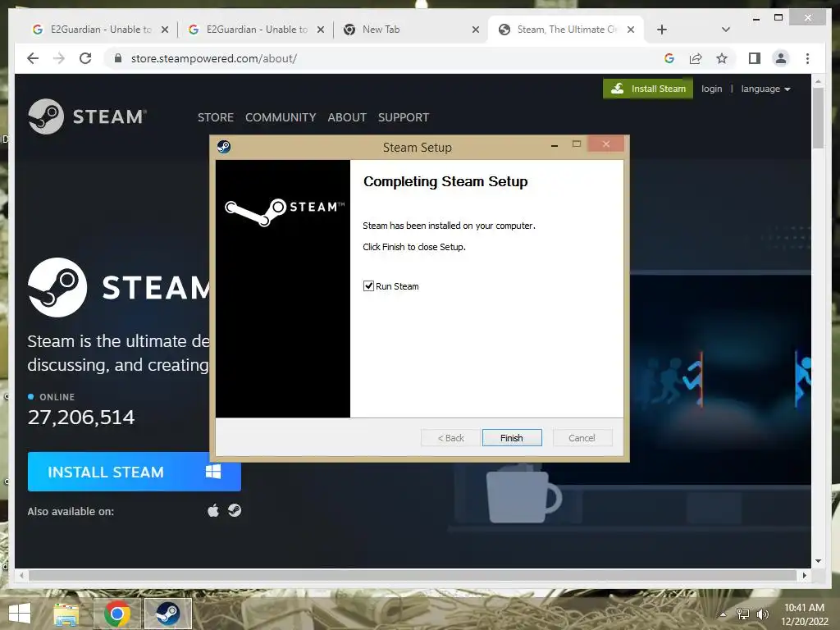840x630 pixels.
Task: Click the Finish button in Steam Setup
Action: tap(512, 438)
